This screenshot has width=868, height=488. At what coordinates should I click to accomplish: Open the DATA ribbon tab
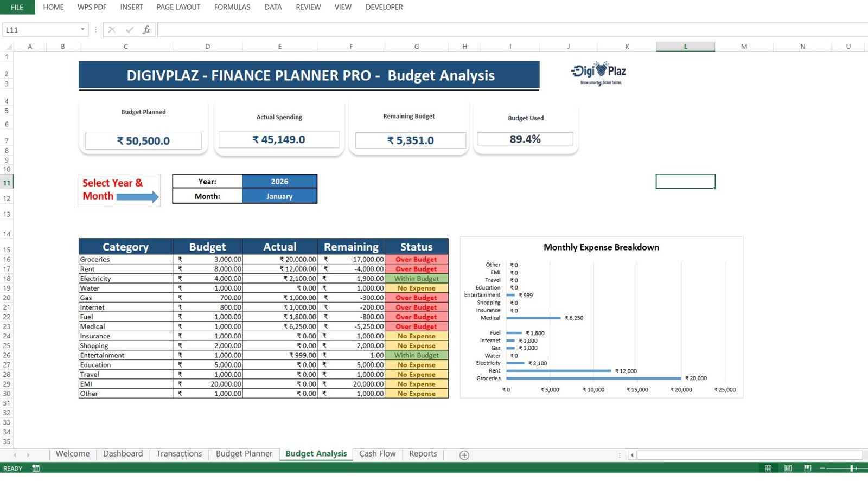pyautogui.click(x=273, y=7)
